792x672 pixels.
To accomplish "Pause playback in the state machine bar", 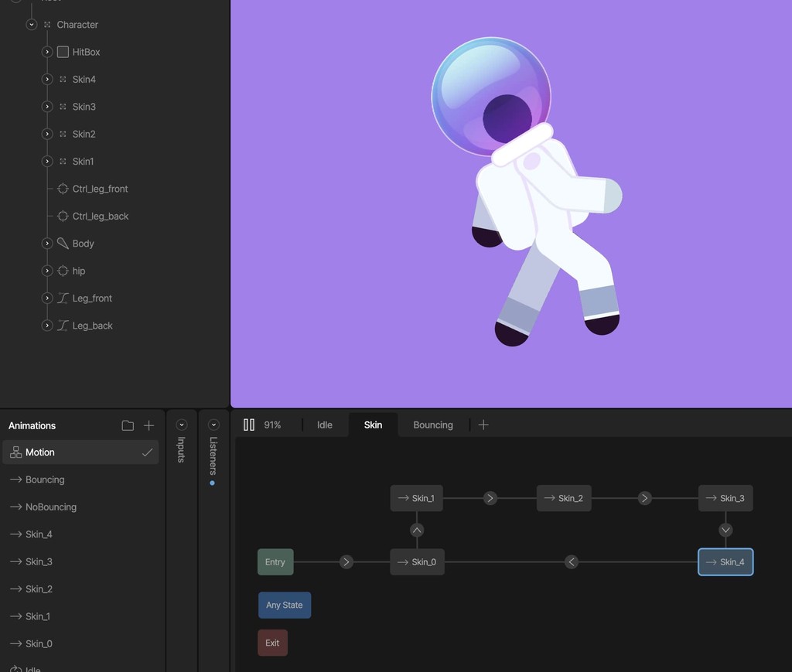I will coord(249,425).
